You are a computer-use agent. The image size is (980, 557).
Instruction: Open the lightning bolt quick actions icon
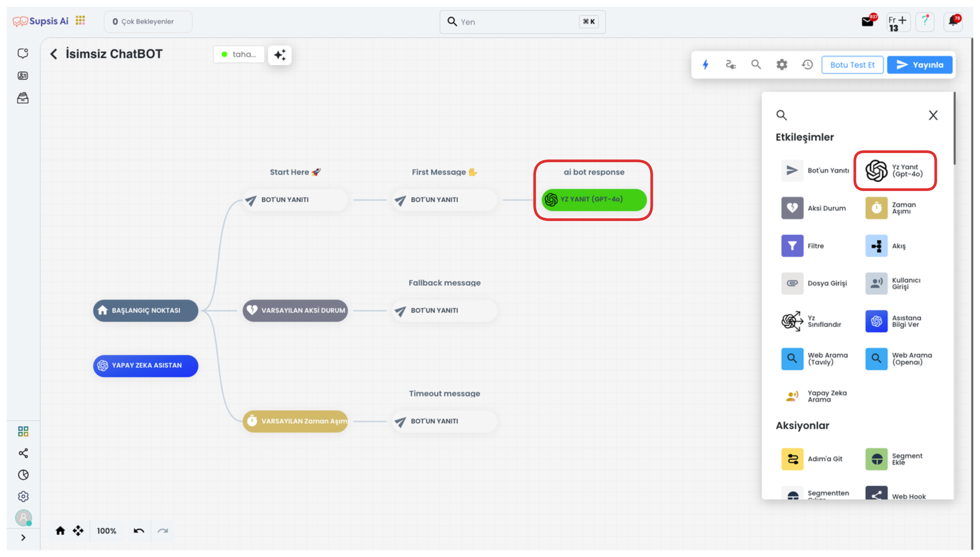(x=706, y=65)
